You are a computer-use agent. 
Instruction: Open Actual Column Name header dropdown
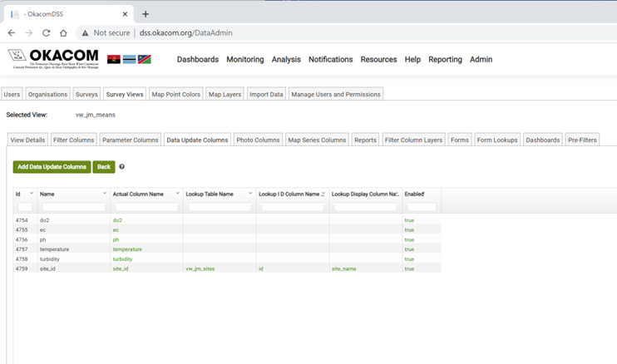click(x=177, y=193)
